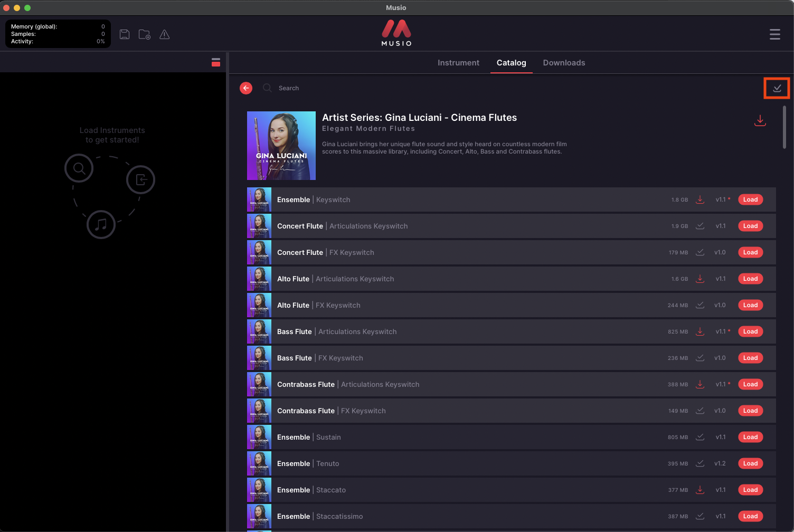Click downloaded icon for Ensemble Sustain
This screenshot has width=794, height=532.
(x=700, y=437)
